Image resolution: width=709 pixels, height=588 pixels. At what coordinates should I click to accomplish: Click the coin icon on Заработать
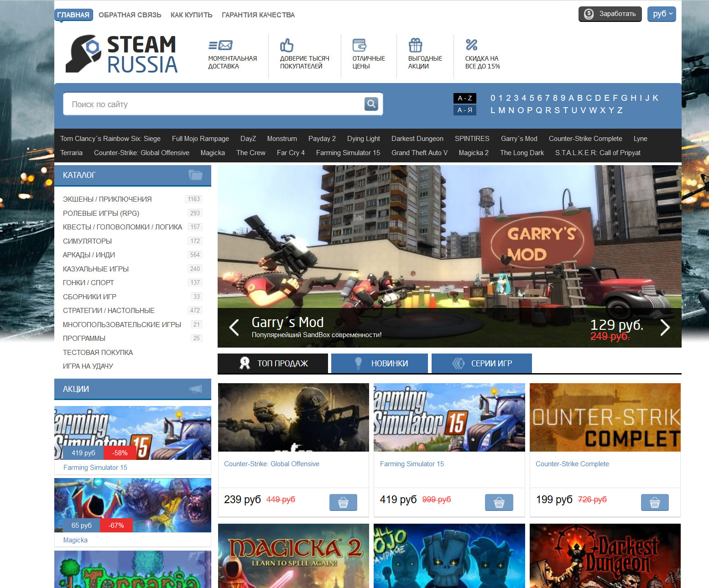[589, 14]
